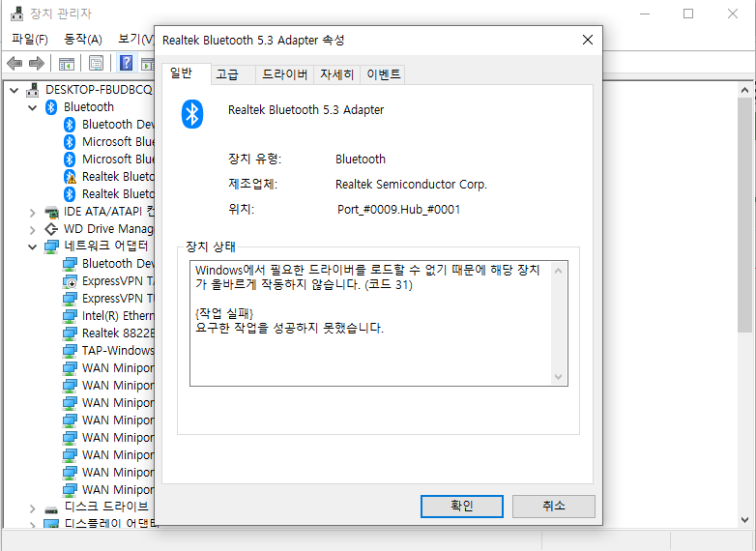The width and height of the screenshot is (756, 551).
Task: Click status box scroll down arrow
Action: point(559,376)
